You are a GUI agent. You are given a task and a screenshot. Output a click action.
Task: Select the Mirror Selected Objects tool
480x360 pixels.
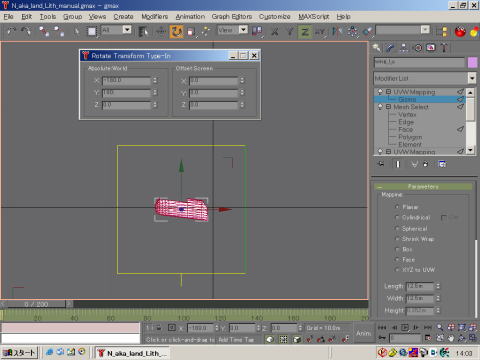pos(337,32)
